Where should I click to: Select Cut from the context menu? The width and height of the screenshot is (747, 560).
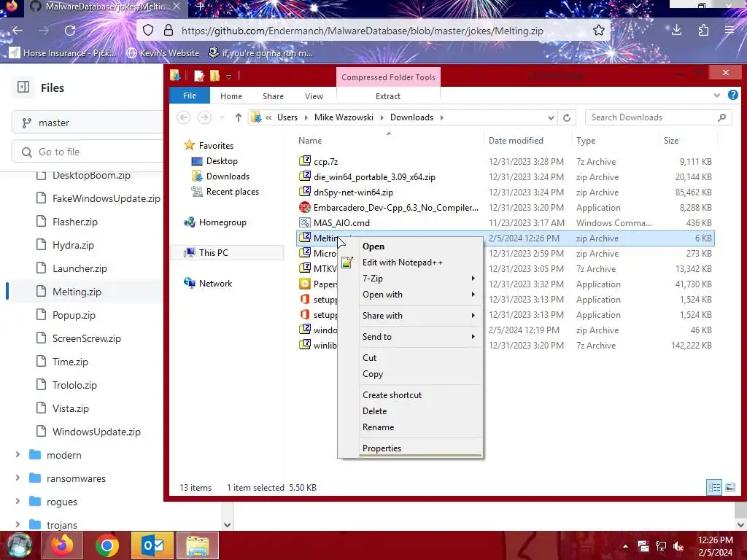[x=419, y=357]
